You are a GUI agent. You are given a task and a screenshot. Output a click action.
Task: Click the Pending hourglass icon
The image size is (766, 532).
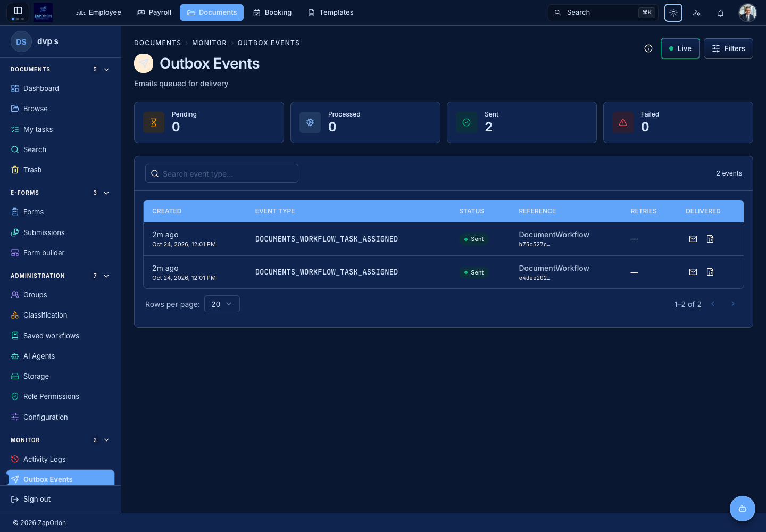coord(154,122)
